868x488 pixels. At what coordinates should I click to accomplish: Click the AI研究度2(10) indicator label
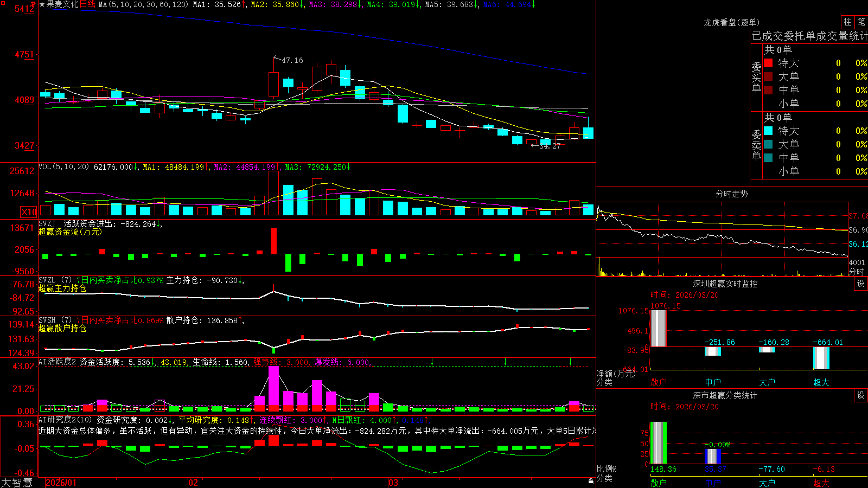pyautogui.click(x=65, y=420)
